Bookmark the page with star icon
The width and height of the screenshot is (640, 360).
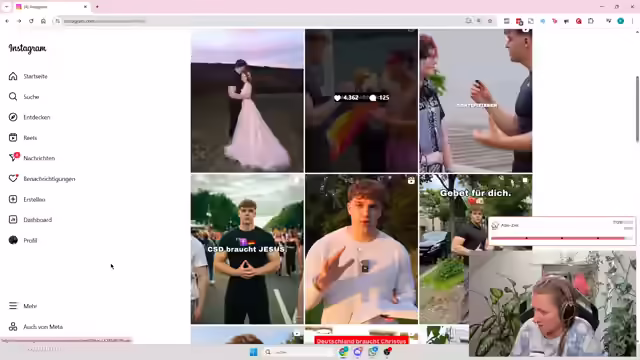490,21
